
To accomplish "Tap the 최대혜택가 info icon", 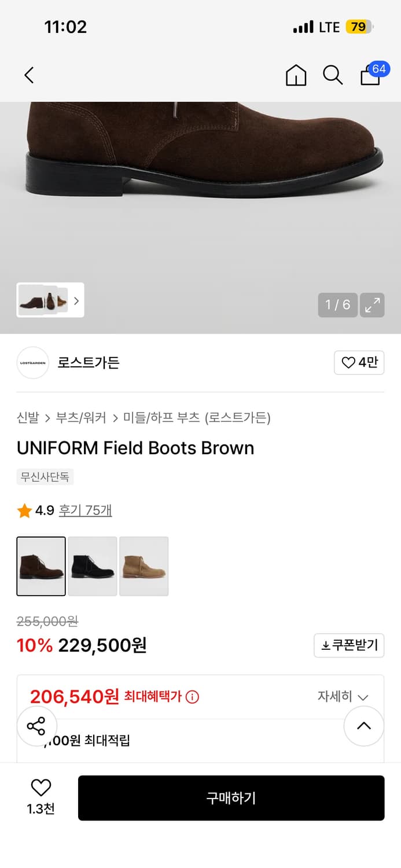I will (x=191, y=697).
